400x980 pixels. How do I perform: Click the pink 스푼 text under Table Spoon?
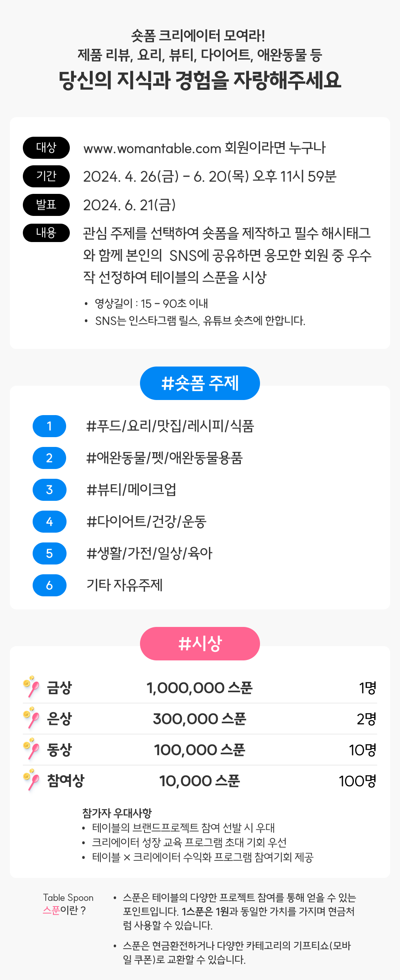coord(51,910)
